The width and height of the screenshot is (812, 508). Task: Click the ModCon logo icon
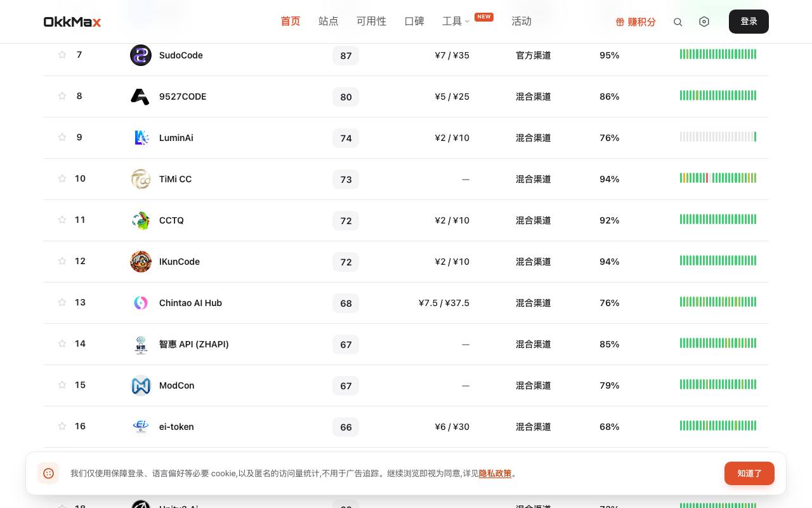141,385
